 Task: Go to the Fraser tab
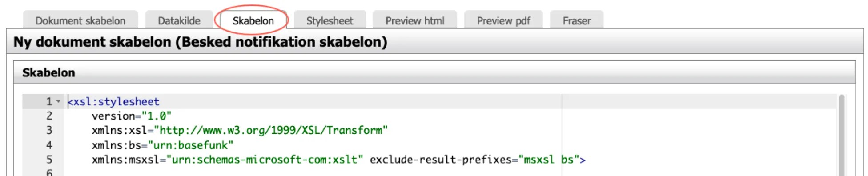coord(577,20)
